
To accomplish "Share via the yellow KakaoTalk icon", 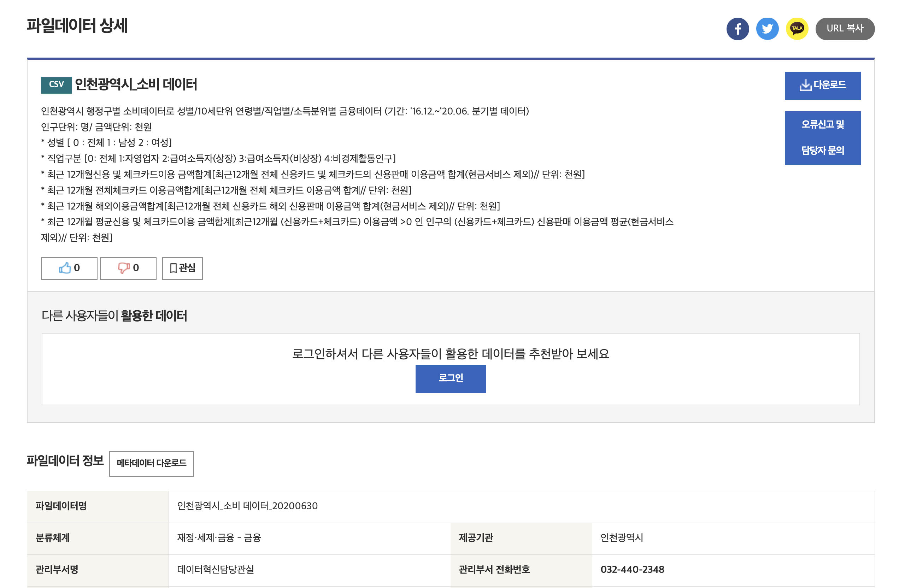I will tap(797, 29).
